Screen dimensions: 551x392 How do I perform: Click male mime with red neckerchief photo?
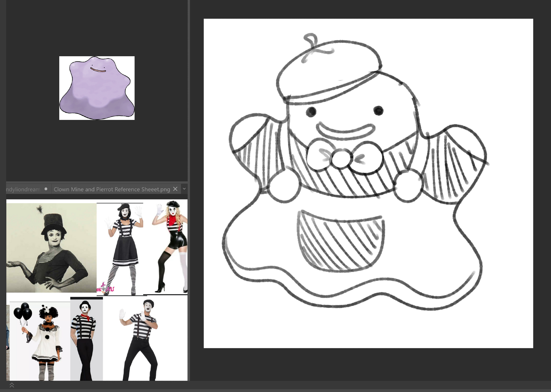87,339
